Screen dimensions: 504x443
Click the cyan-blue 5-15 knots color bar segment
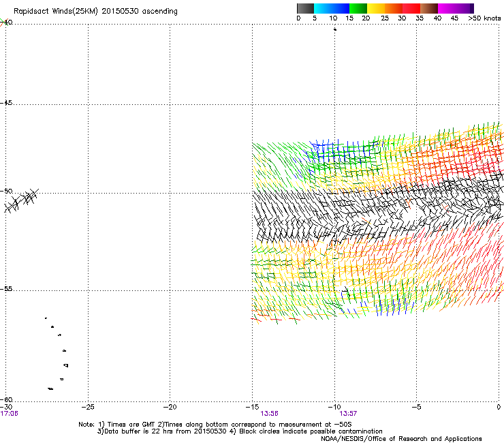(x=332, y=8)
